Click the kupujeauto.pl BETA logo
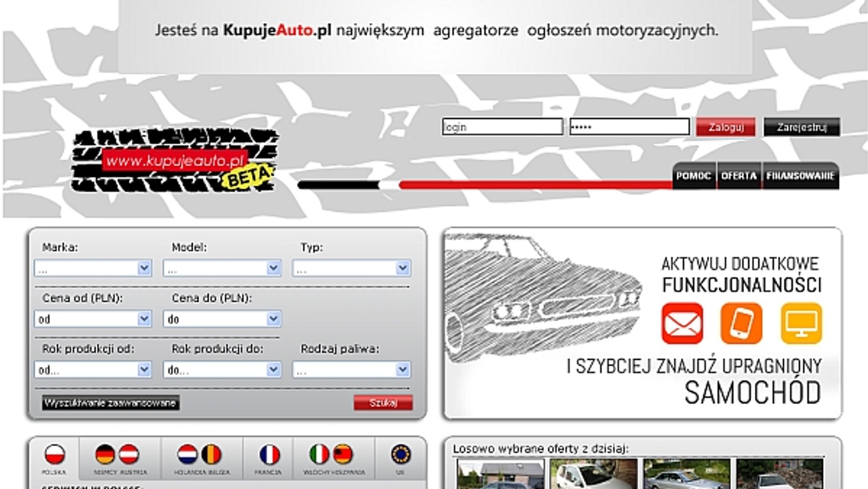Image resolution: width=868 pixels, height=489 pixels. coord(174,161)
